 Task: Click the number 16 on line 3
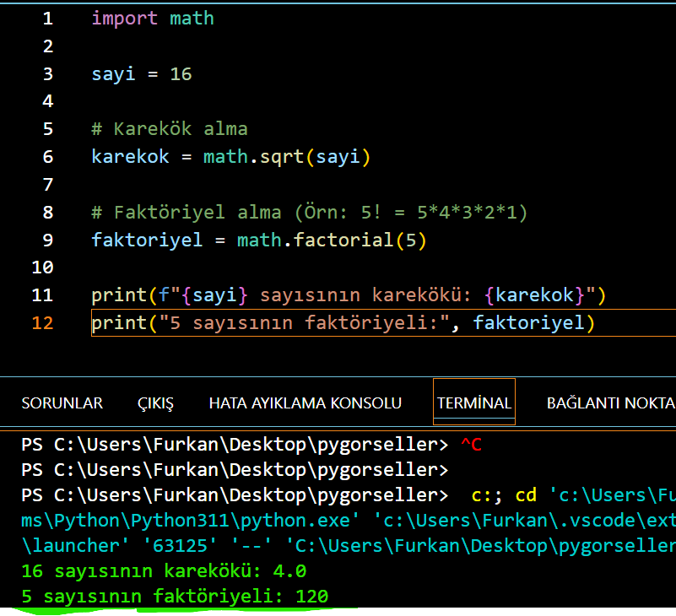pos(181,74)
